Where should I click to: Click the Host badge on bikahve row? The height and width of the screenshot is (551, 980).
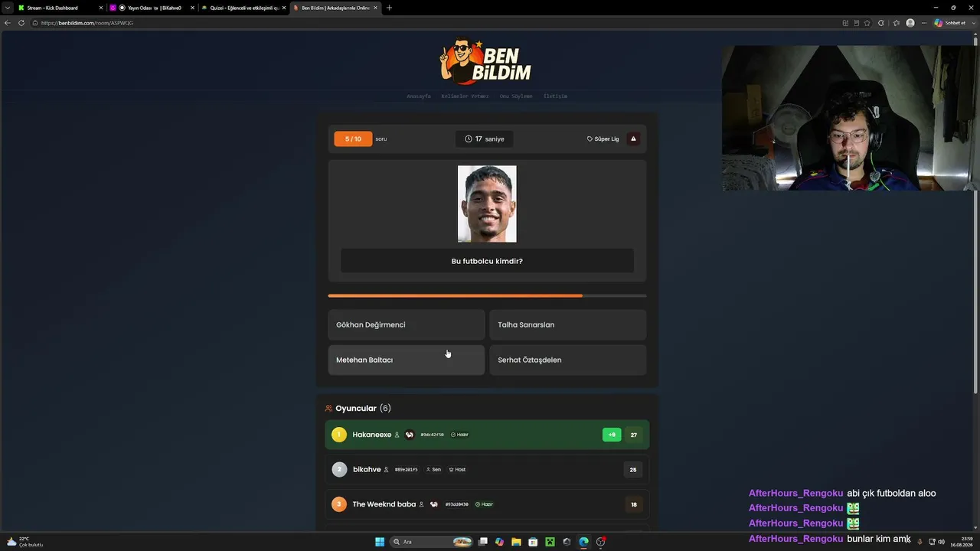tap(457, 469)
